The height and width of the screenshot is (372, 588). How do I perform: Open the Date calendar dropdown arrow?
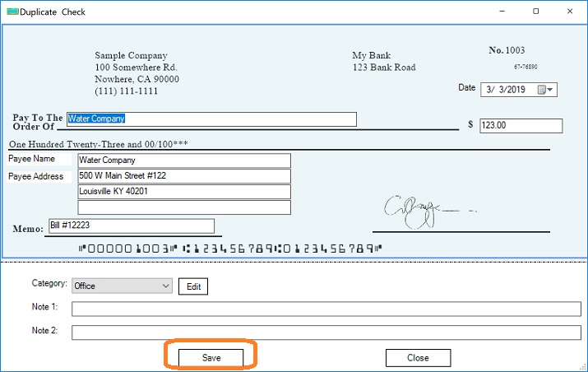550,90
